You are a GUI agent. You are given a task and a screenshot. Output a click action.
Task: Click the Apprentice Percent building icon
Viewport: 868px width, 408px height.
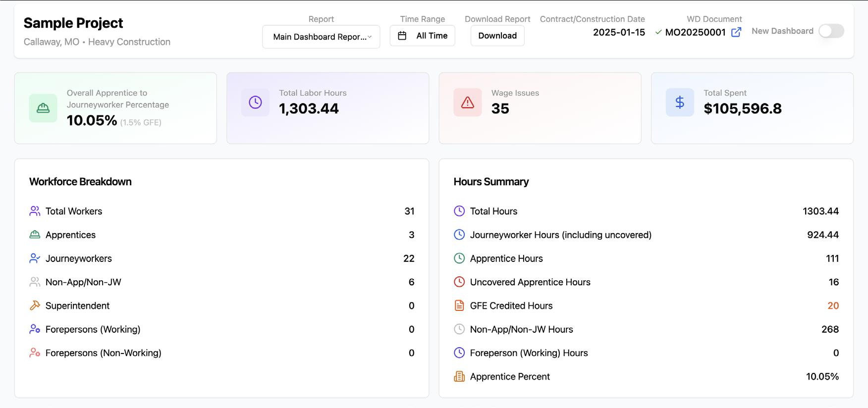[x=459, y=376]
